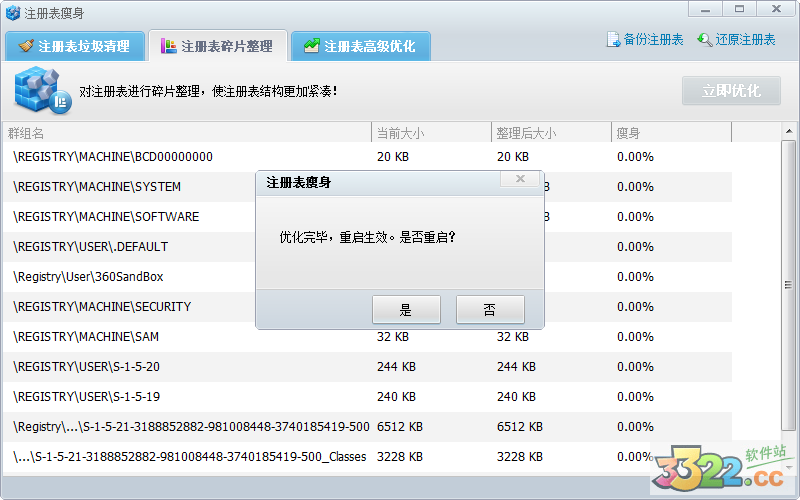
Task: Click the 还原注册表 magnifier icon
Action: pyautogui.click(x=705, y=40)
